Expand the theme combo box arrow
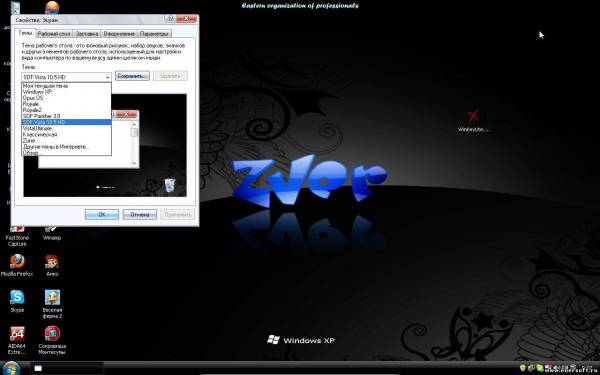Viewport: 600px width, 375px height. (x=108, y=77)
